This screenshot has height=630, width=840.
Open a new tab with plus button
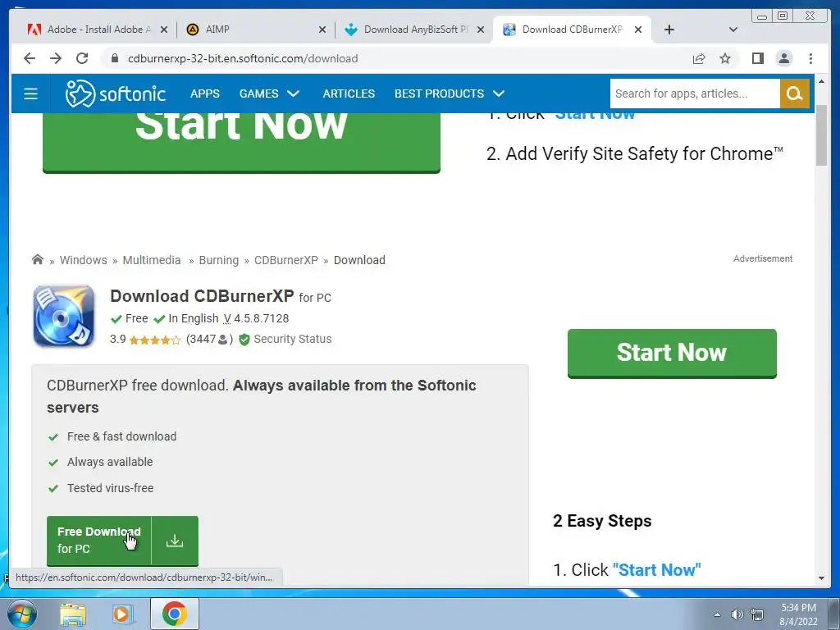669,30
